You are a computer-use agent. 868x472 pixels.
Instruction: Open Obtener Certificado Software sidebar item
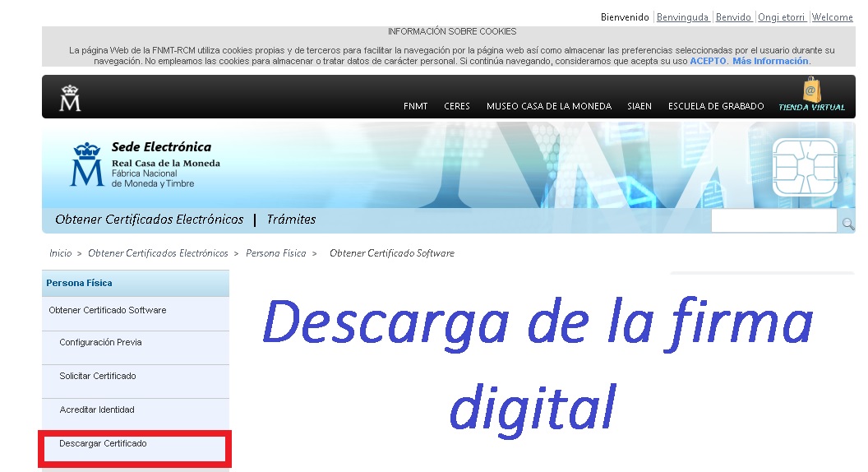[x=136, y=313]
